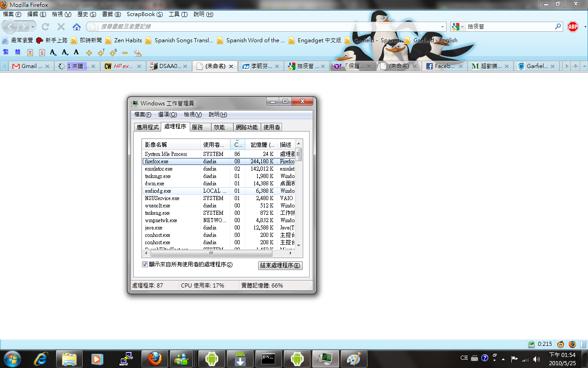Click the vertical scrollbar thumb in process list
588x368 pixels.
click(x=298, y=155)
